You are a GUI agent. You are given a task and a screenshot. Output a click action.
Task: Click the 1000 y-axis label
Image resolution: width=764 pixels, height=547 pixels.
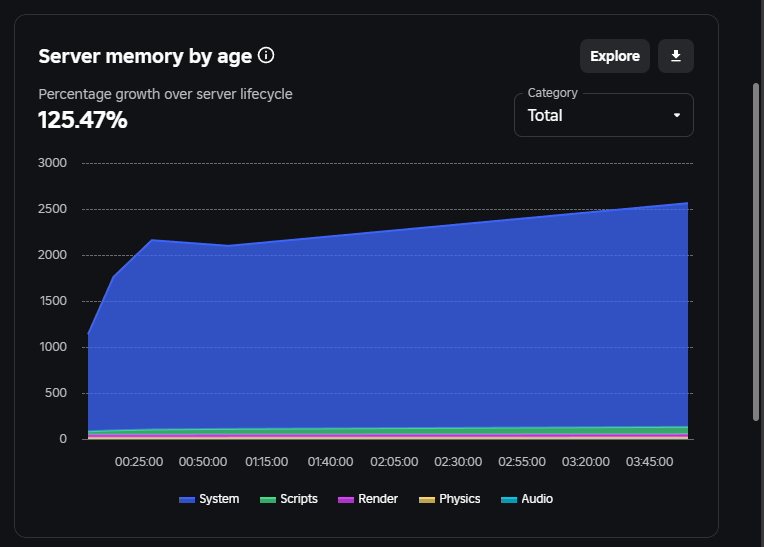pyautogui.click(x=52, y=347)
